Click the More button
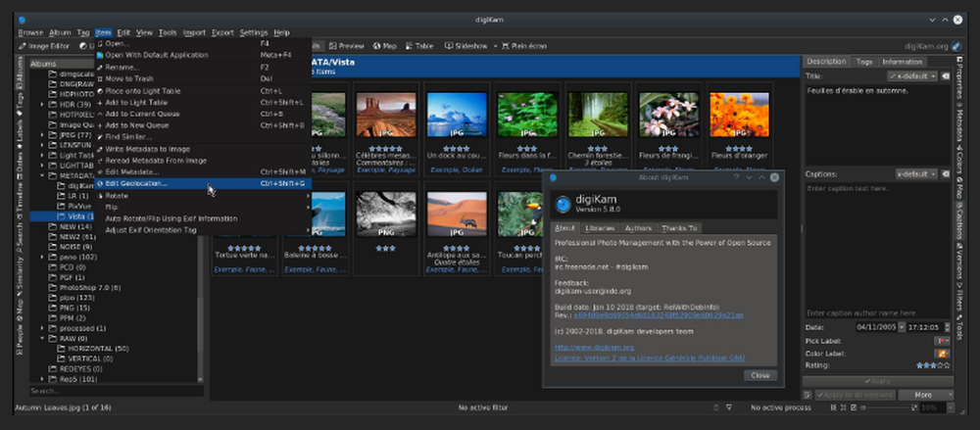The image size is (980, 430). tap(926, 395)
